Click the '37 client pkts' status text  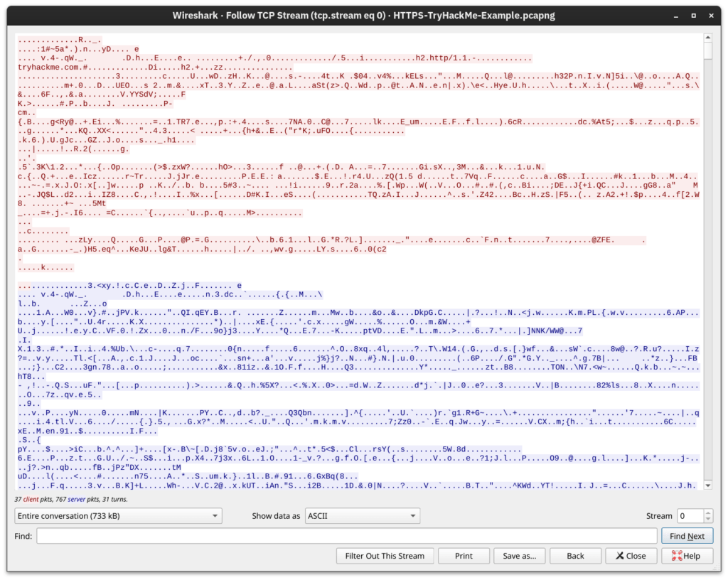pyautogui.click(x=33, y=499)
